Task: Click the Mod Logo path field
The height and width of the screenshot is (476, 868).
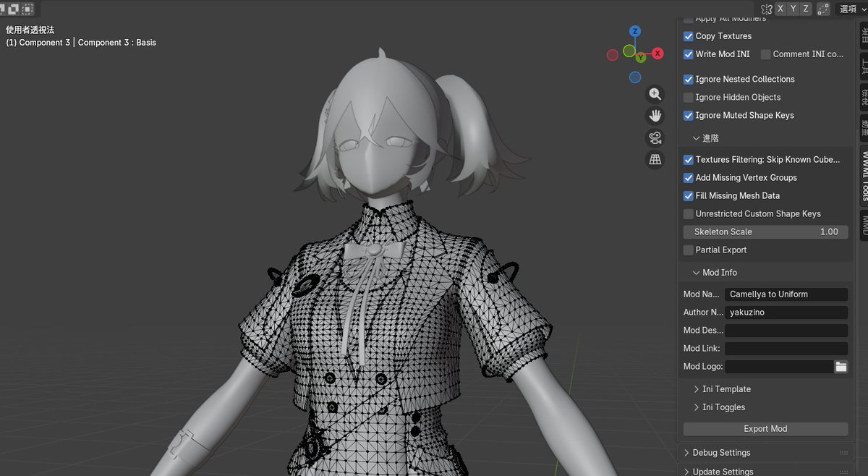Action: click(x=779, y=367)
